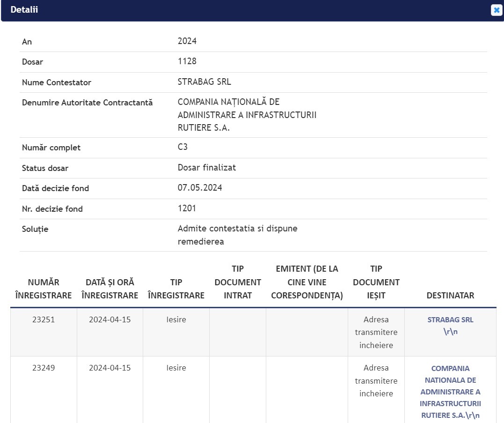This screenshot has width=504, height=423.
Task: Open the COMPANIA NATIONALA DE ADMINISTRARE destinatar link
Action: (450, 392)
